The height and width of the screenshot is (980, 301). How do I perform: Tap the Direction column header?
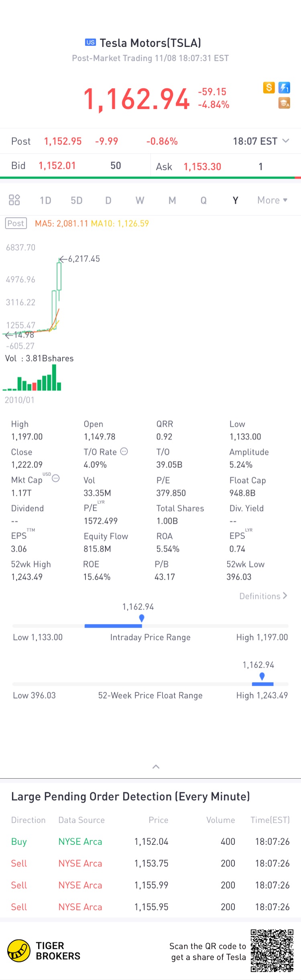[28, 820]
